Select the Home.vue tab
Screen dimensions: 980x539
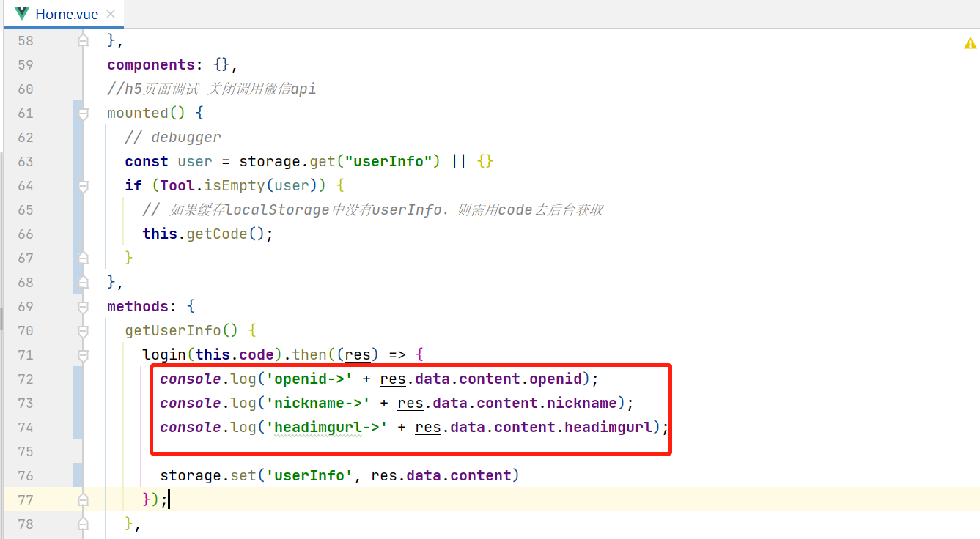pyautogui.click(x=63, y=14)
